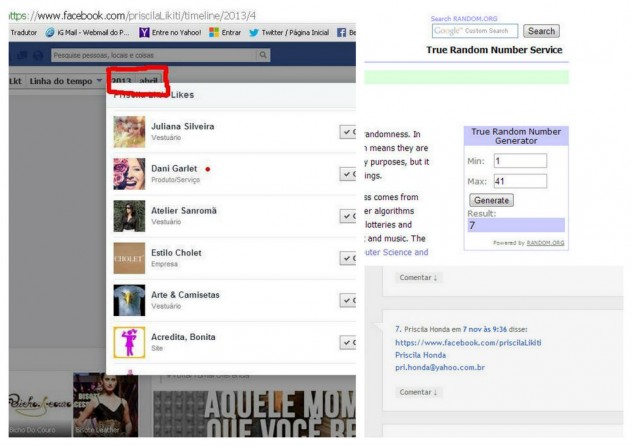632x446 pixels.
Task: Open Arte & Camisetas eagle thumbnail
Action: (x=129, y=300)
